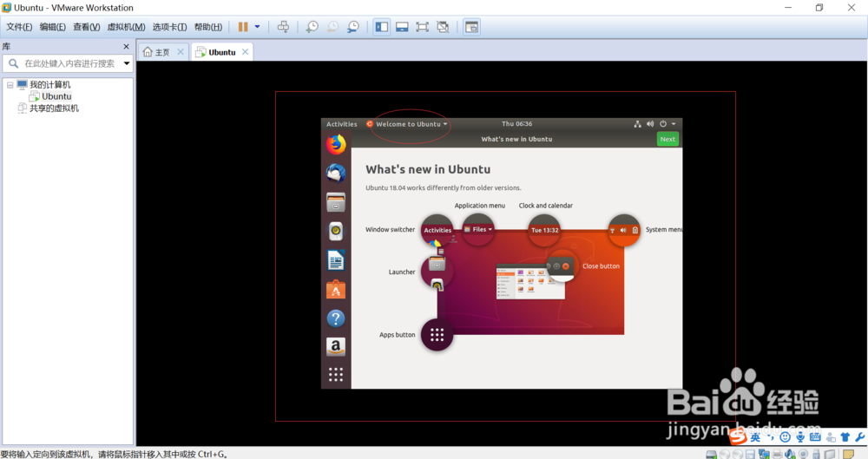Viewport: 868px width, 459px height.
Task: Click Activities in the Ubuntu top bar
Action: [341, 124]
